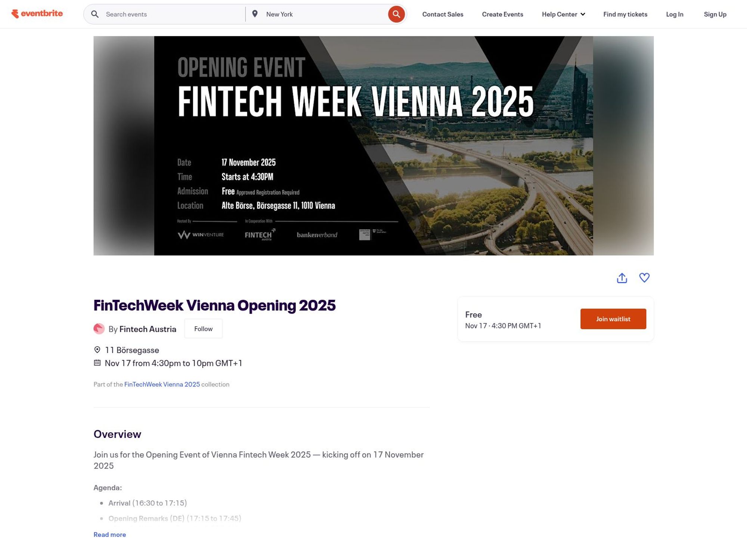Click the map pin icon beside 11 Börsegasse
The height and width of the screenshot is (560, 747).
pyautogui.click(x=97, y=349)
